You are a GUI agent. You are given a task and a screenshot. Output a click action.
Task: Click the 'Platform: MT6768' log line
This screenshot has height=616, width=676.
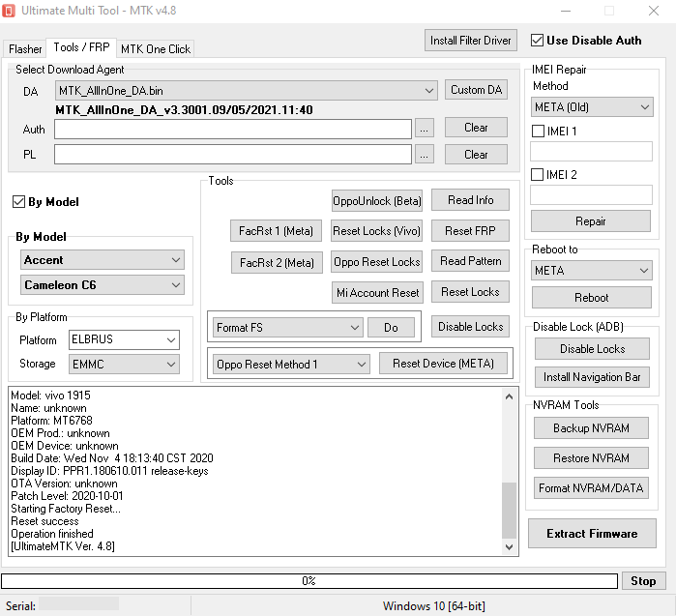click(x=51, y=421)
